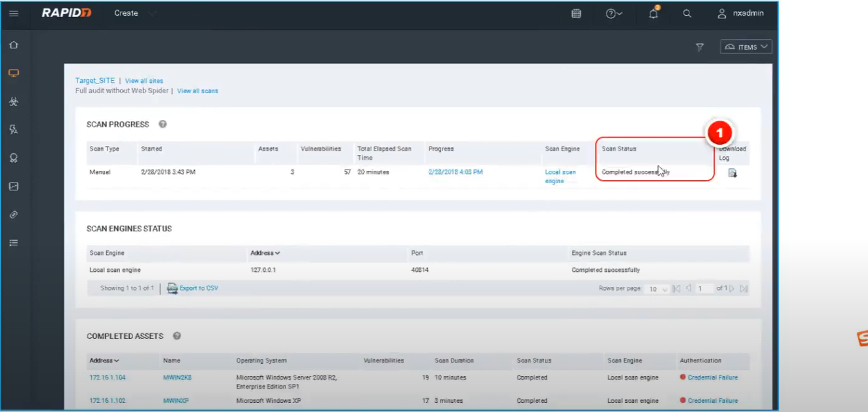Open search with the magnifier icon
This screenshot has height=412, width=868.
tap(687, 13)
